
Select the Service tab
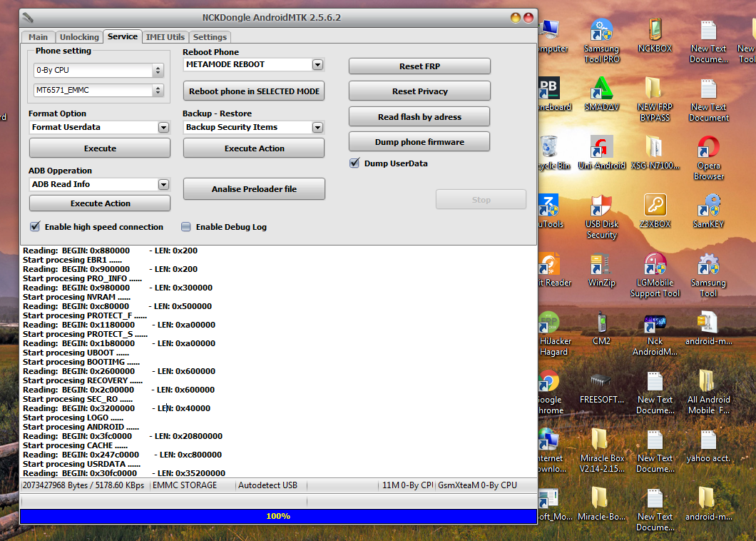[123, 36]
